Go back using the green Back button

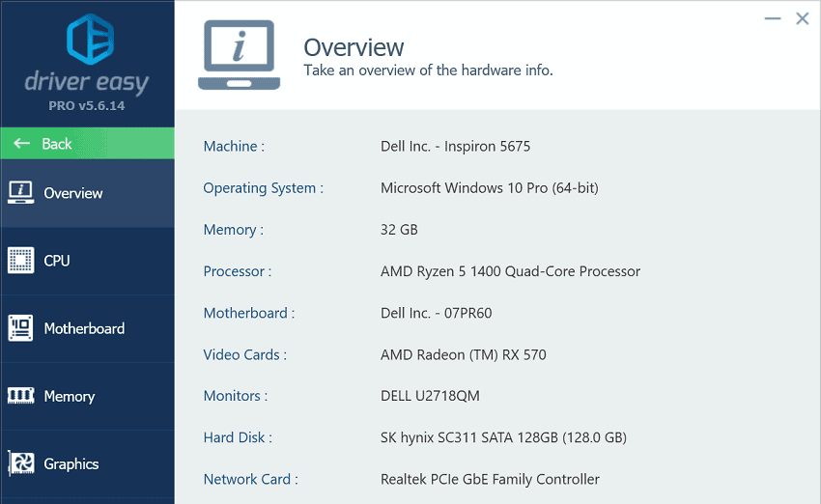(88, 144)
